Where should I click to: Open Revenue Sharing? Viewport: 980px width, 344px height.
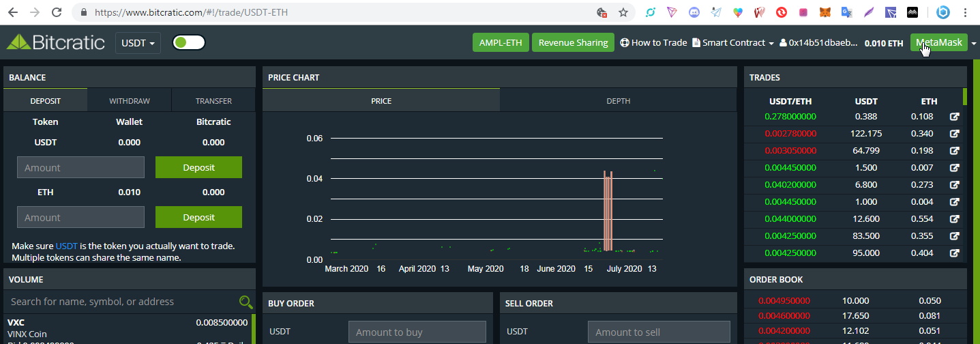(x=573, y=42)
